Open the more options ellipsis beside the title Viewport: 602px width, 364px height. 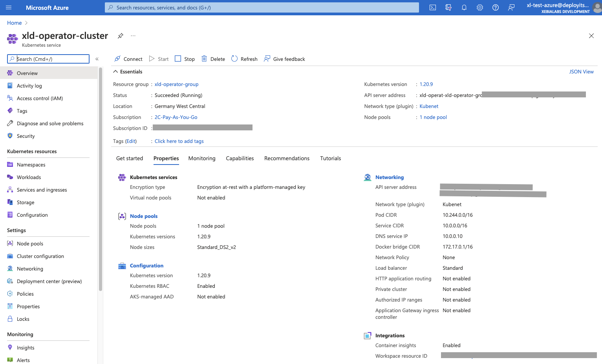[x=133, y=36]
